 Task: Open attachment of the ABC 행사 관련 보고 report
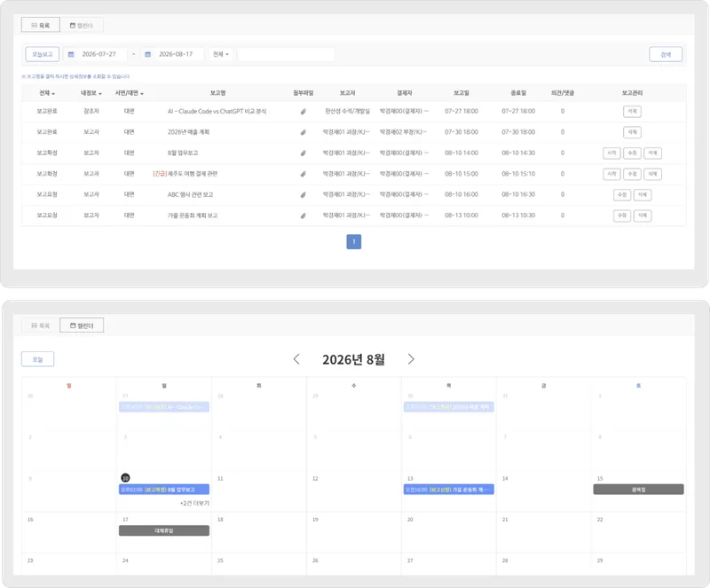point(303,194)
